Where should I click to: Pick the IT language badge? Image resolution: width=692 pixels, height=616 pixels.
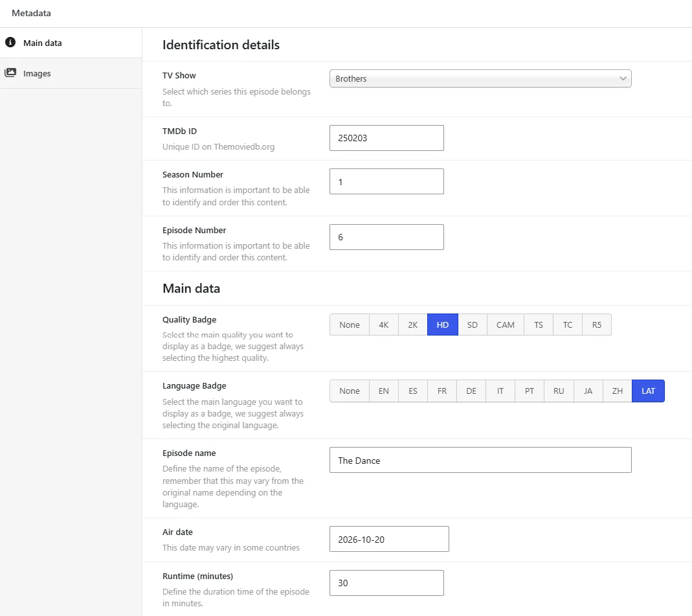point(500,391)
